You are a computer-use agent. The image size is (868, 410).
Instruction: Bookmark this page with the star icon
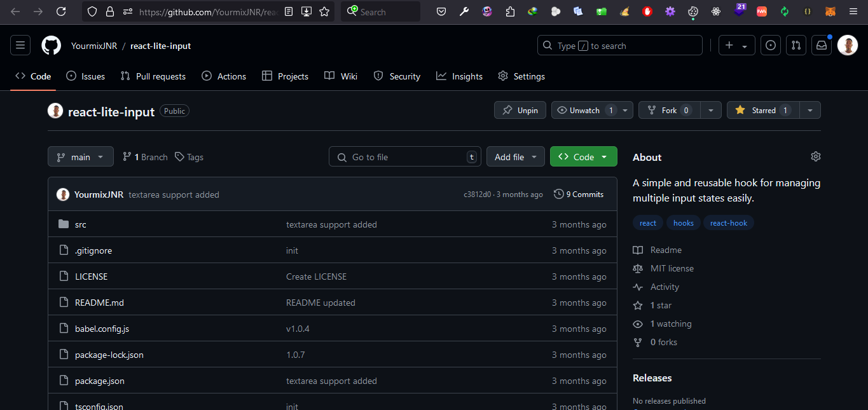(x=324, y=11)
